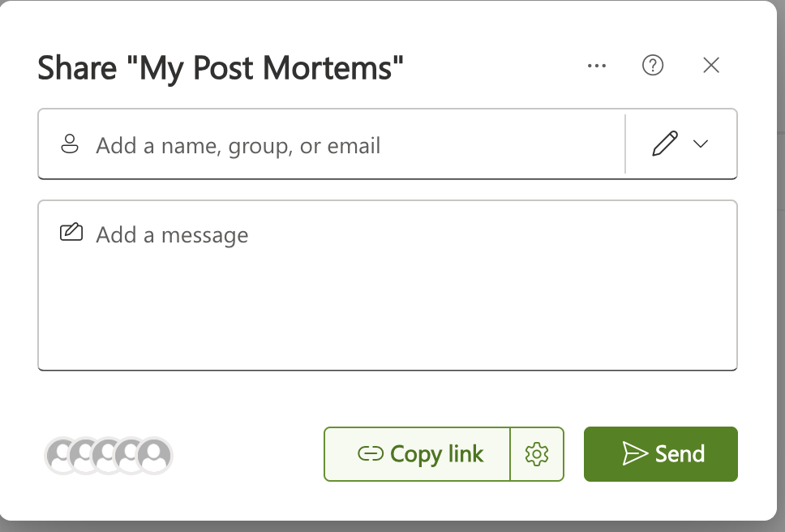This screenshot has width=785, height=532.
Task: Click the person icon in recipient field
Action: tap(71, 145)
